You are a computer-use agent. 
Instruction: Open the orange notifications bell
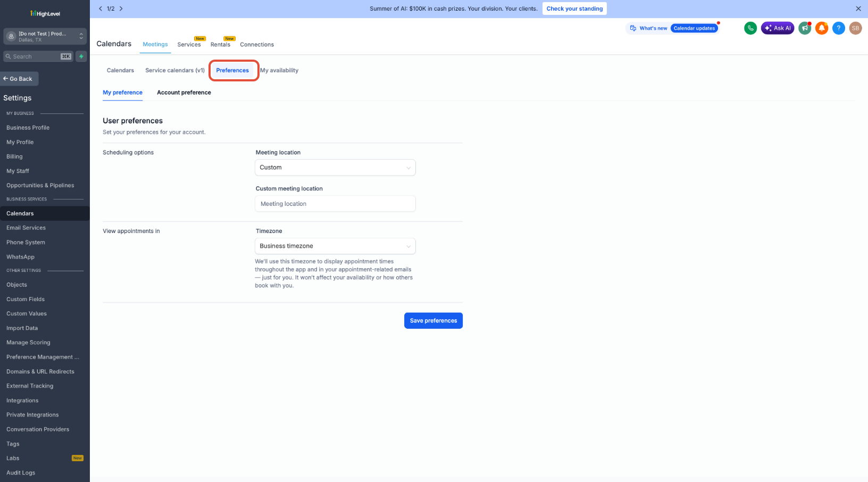(822, 28)
